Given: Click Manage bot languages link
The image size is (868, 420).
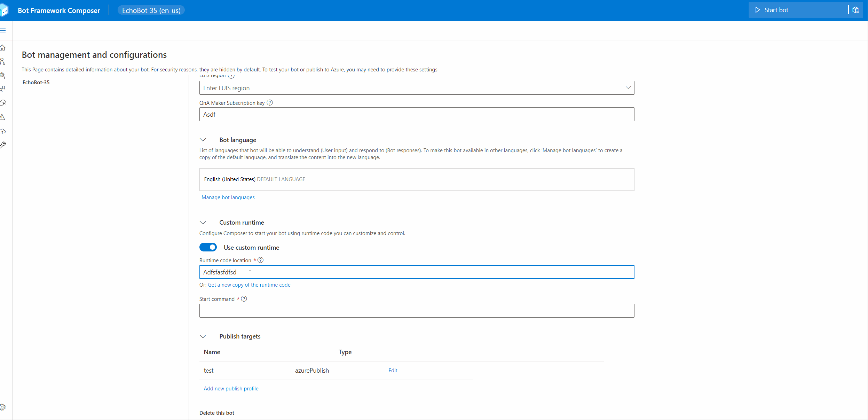Looking at the screenshot, I should 228,197.
